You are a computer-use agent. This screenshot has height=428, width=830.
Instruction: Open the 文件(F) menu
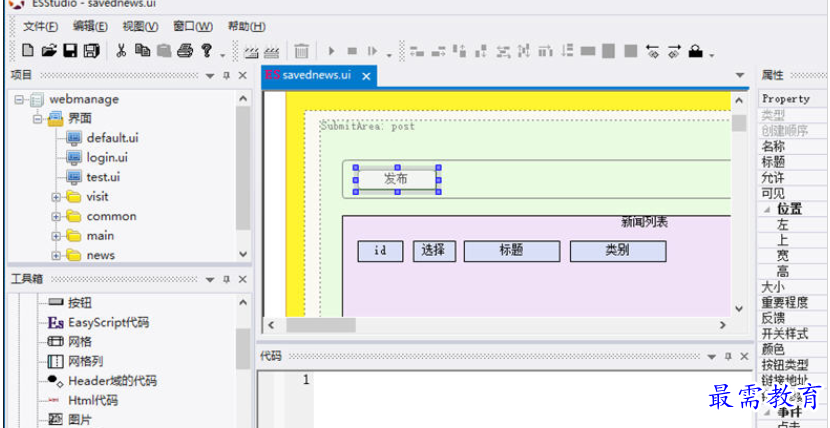pyautogui.click(x=40, y=26)
